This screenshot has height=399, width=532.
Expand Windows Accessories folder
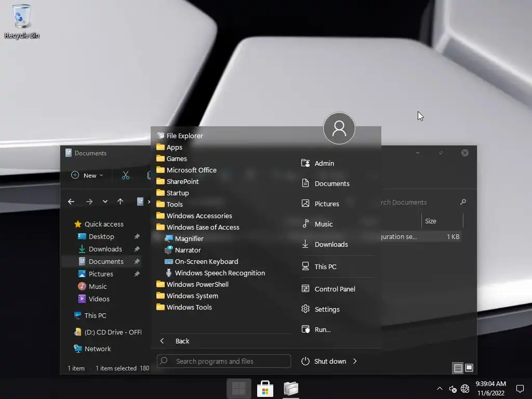pyautogui.click(x=194, y=216)
